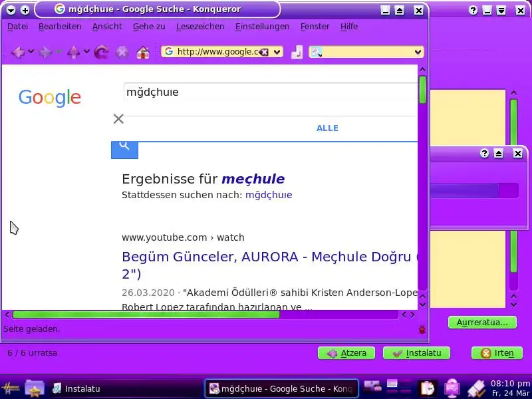Click the corrected term meçhule link
This screenshot has height=399, width=532.
253,179
